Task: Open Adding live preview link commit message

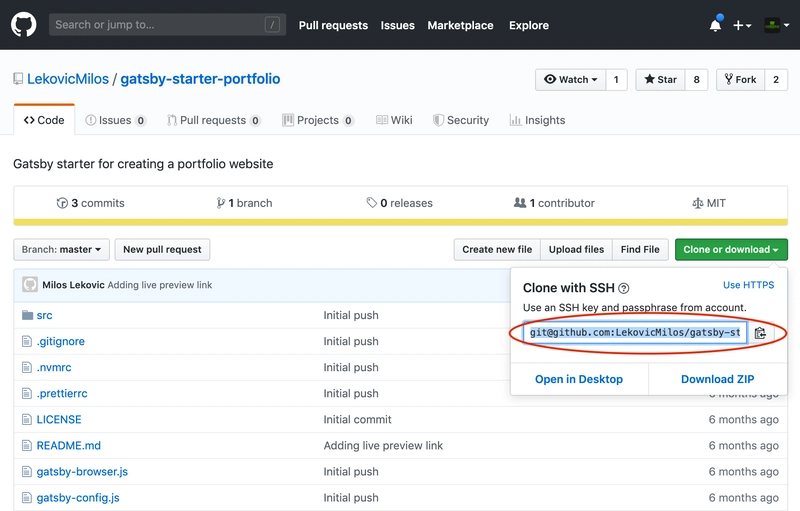Action: [x=160, y=285]
